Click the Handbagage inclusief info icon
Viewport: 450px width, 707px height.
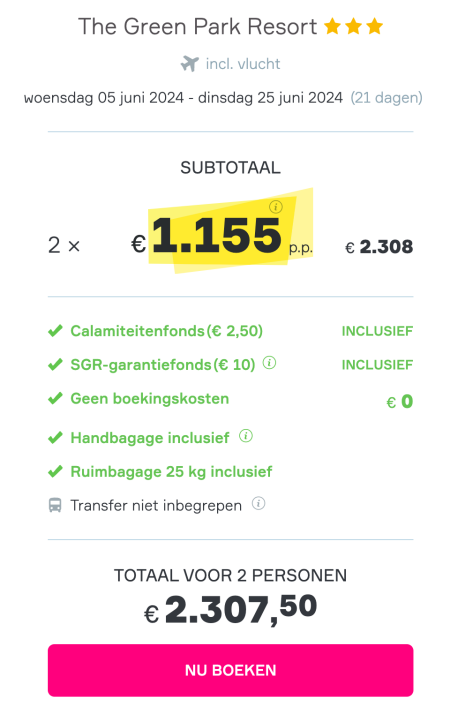click(x=246, y=436)
